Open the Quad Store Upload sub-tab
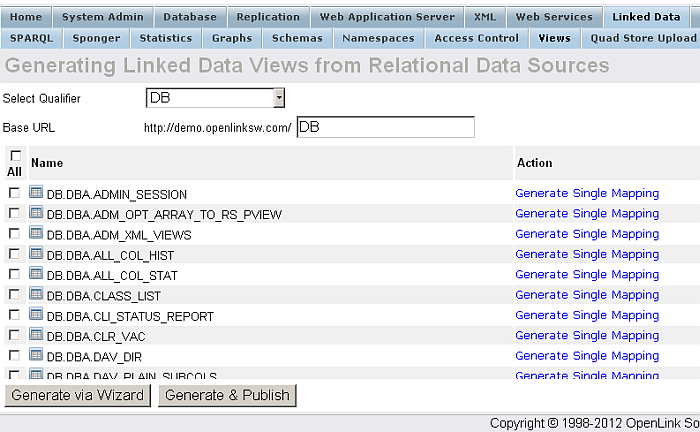Image resolution: width=700 pixels, height=432 pixels. pos(643,38)
